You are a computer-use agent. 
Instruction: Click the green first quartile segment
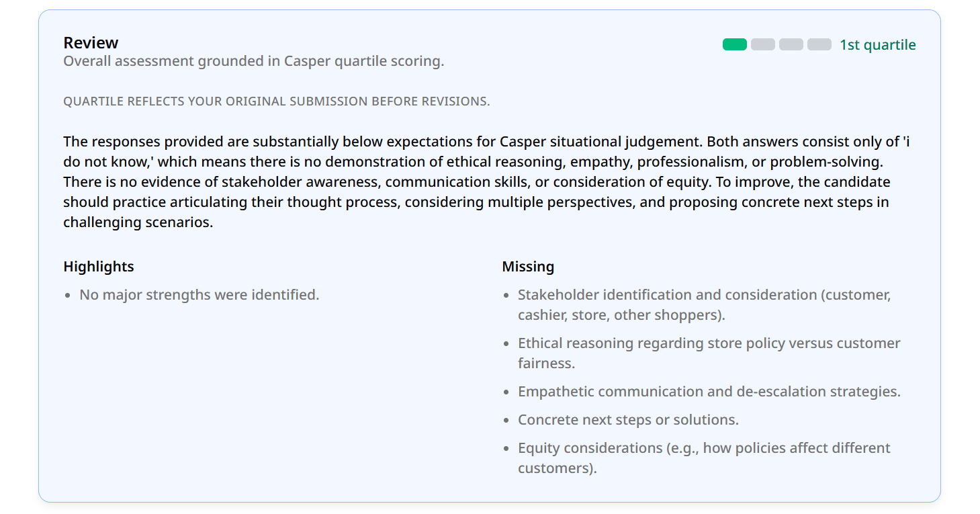[734, 44]
